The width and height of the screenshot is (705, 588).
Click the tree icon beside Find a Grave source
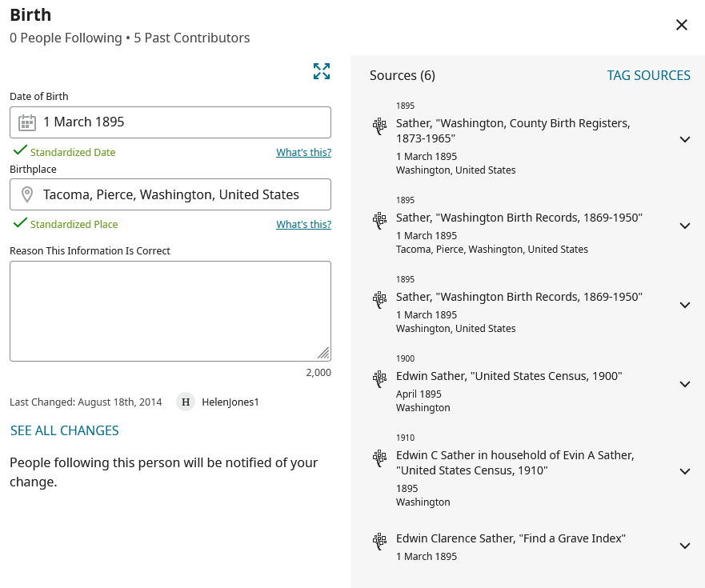point(380,542)
